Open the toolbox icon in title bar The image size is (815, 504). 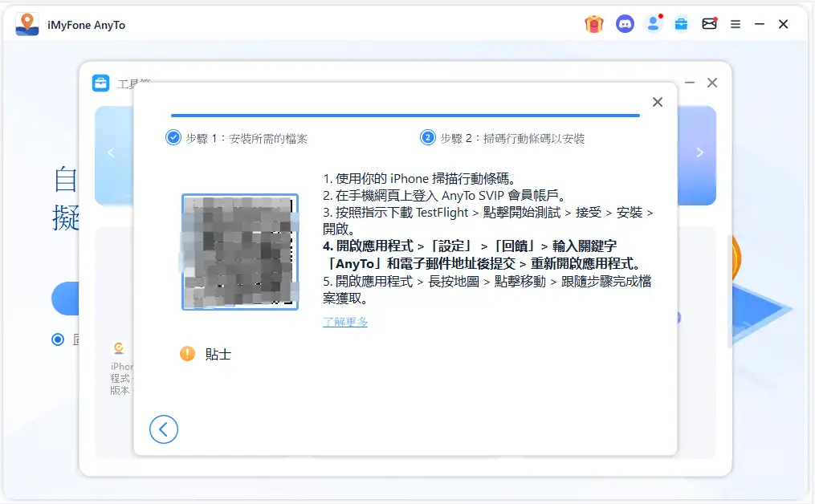pyautogui.click(x=681, y=24)
